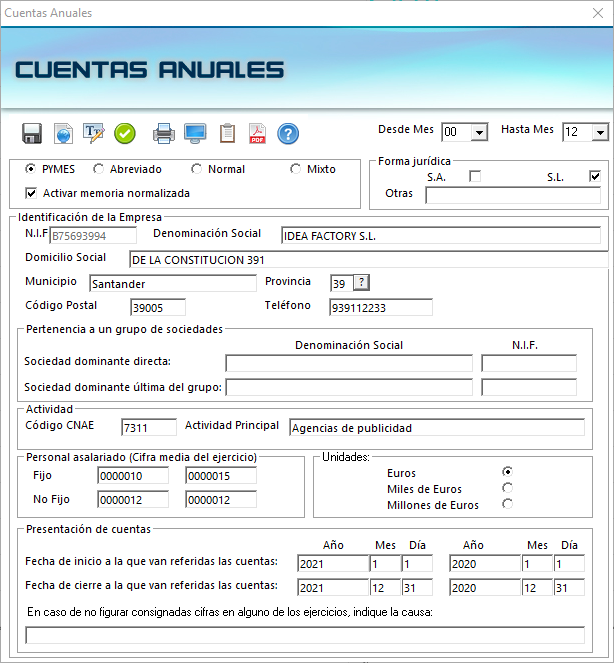Select the Normal radio option
Viewport: 614px width, 663px height.
pos(196,169)
